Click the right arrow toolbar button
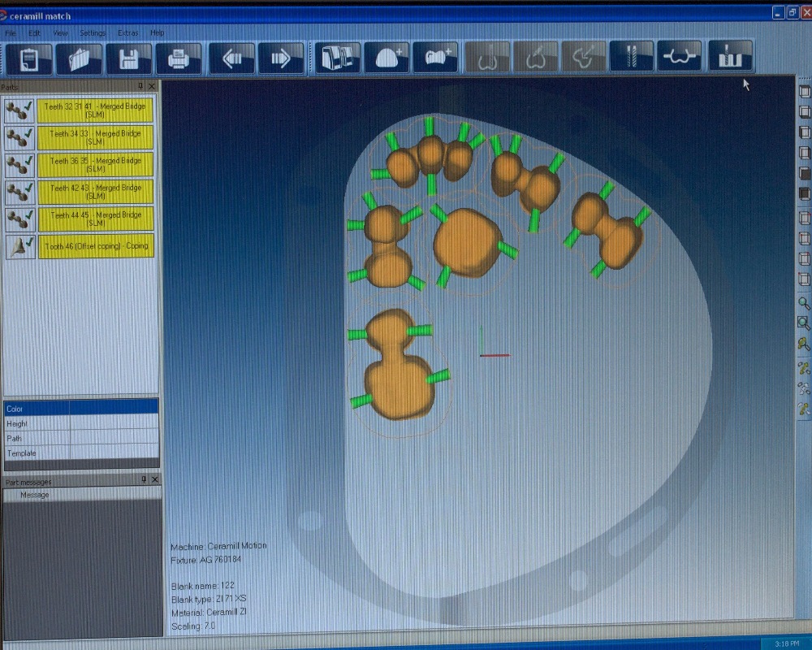812x650 pixels. tap(281, 59)
